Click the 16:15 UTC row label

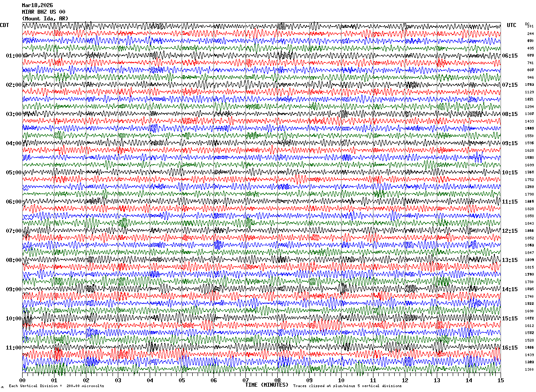click(x=510, y=348)
